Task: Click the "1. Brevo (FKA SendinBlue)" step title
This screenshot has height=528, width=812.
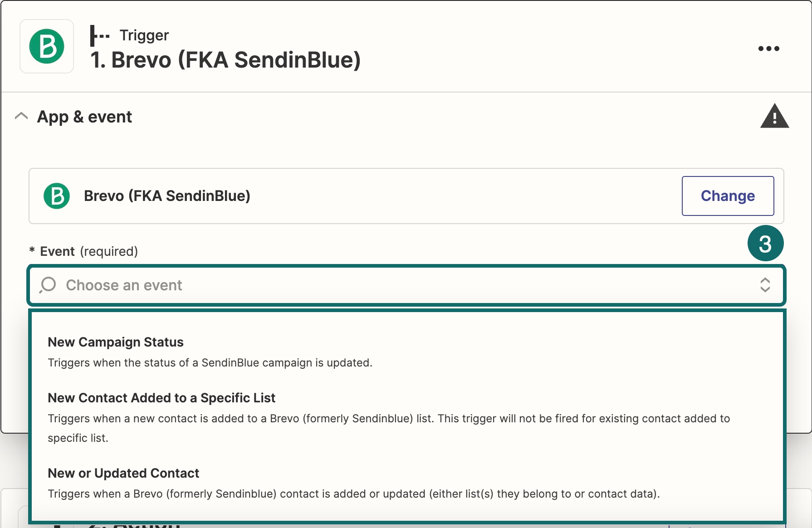Action: point(225,60)
